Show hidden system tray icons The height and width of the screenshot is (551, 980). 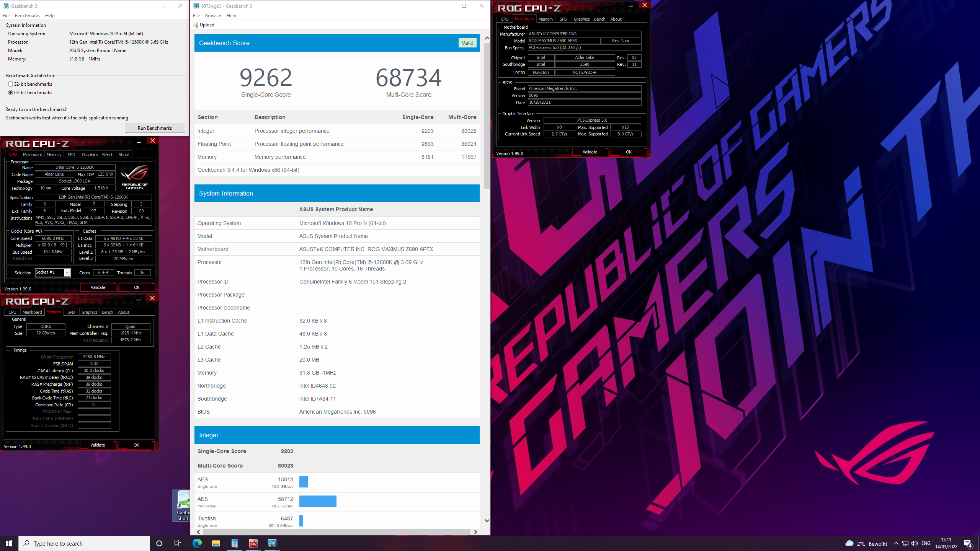896,543
